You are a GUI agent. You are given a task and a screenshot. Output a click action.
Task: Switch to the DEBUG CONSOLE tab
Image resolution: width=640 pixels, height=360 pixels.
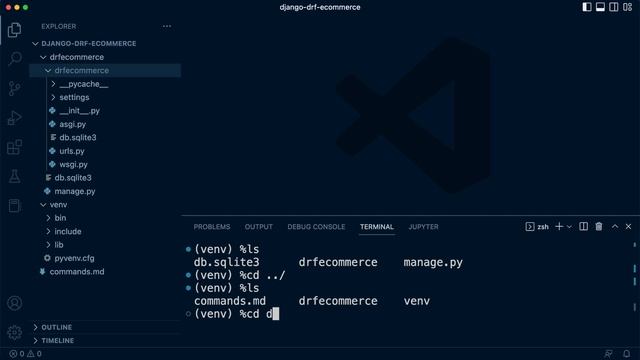pyautogui.click(x=316, y=227)
